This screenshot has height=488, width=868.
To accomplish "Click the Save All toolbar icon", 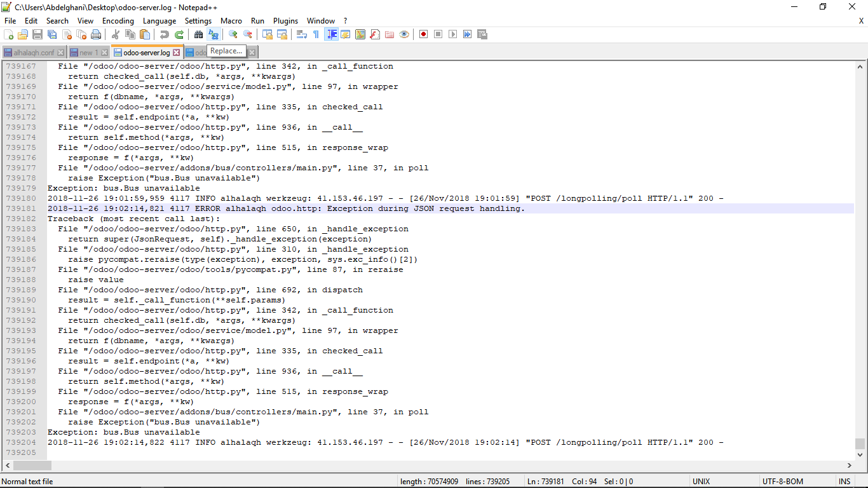I will [x=52, y=34].
